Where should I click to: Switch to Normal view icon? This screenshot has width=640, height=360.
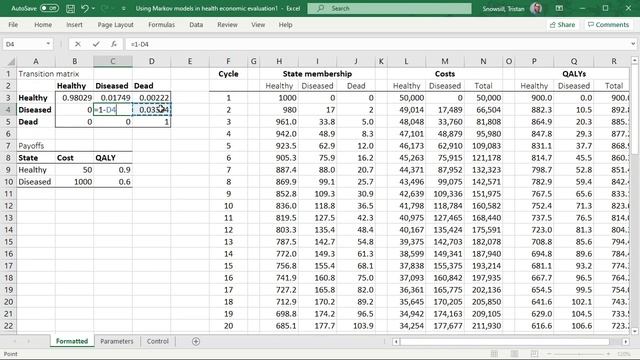pyautogui.click(x=494, y=353)
